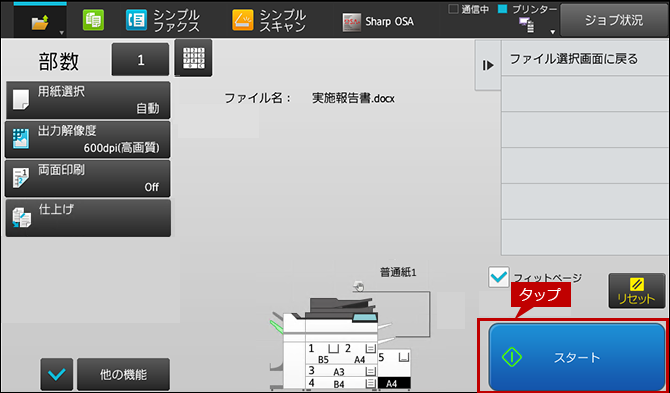Select tray 4 B4 on machine diagram
Viewport: 670px width, 393px height.
point(341,383)
